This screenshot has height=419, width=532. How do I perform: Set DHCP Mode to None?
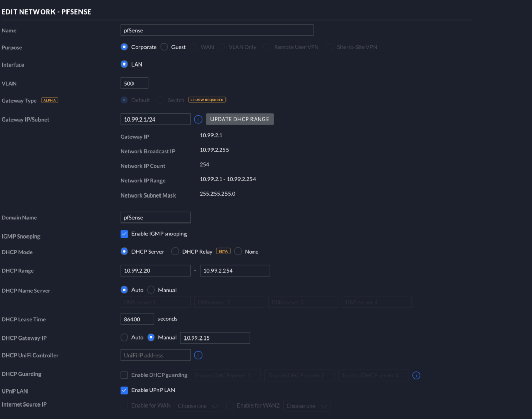238,252
